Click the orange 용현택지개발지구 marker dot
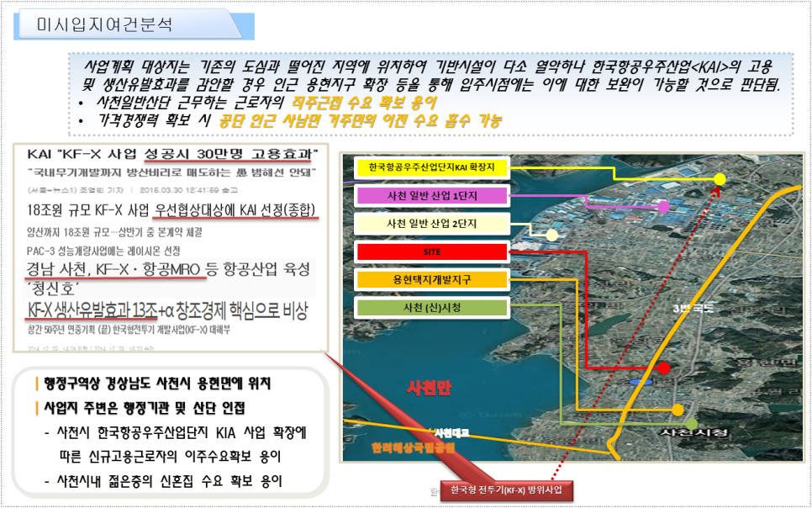 tap(678, 410)
